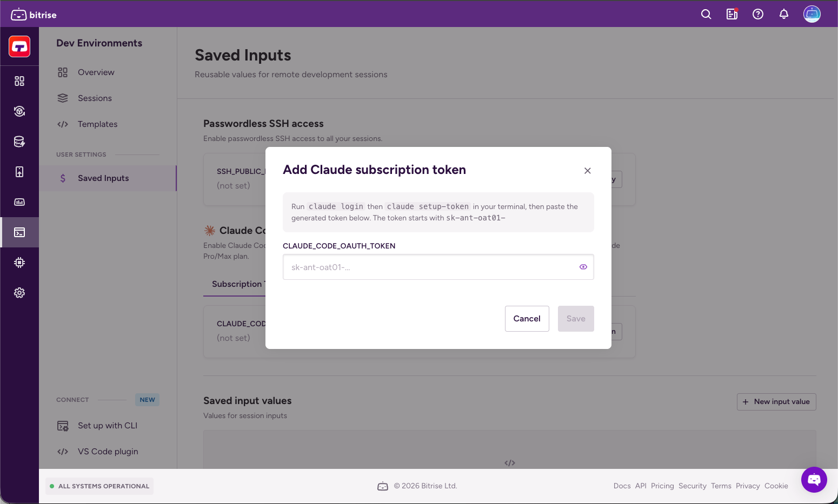Image resolution: width=838 pixels, height=504 pixels.
Task: Select Saved Inputs in sidebar
Action: (108, 178)
